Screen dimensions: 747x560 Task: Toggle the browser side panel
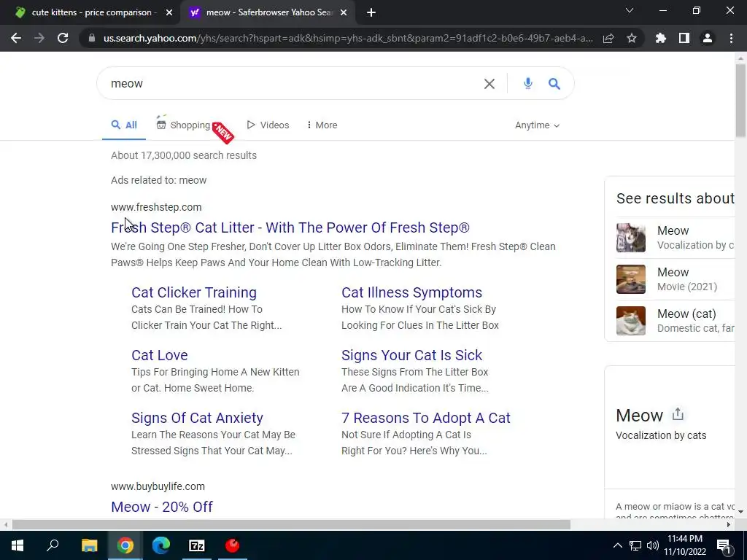684,38
